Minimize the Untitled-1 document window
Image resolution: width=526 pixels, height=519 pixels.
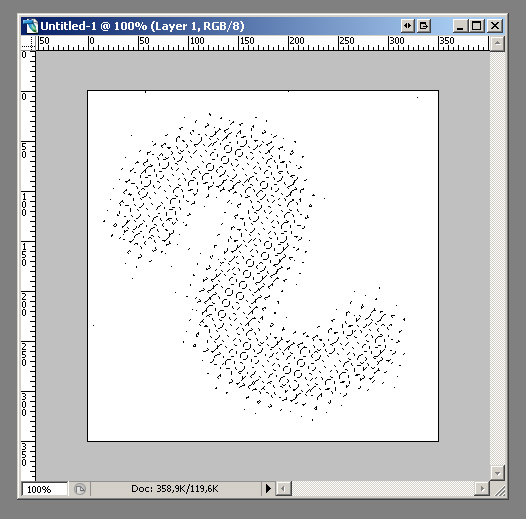coord(460,26)
